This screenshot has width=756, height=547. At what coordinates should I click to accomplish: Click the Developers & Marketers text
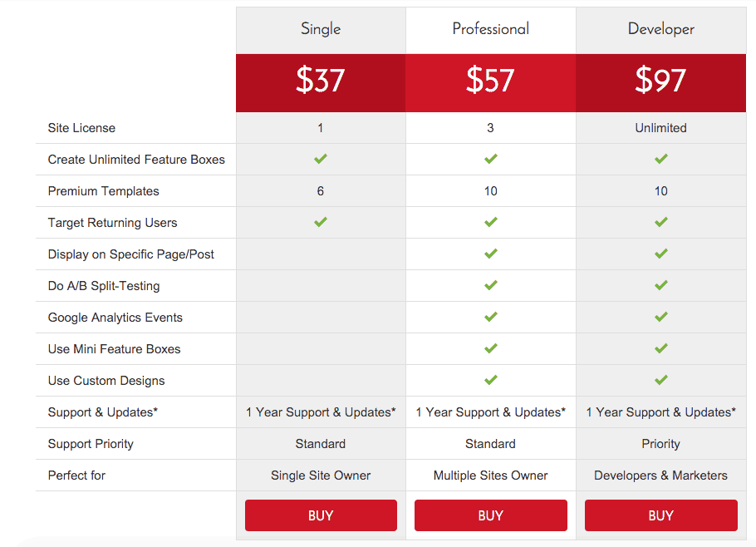[x=660, y=476]
